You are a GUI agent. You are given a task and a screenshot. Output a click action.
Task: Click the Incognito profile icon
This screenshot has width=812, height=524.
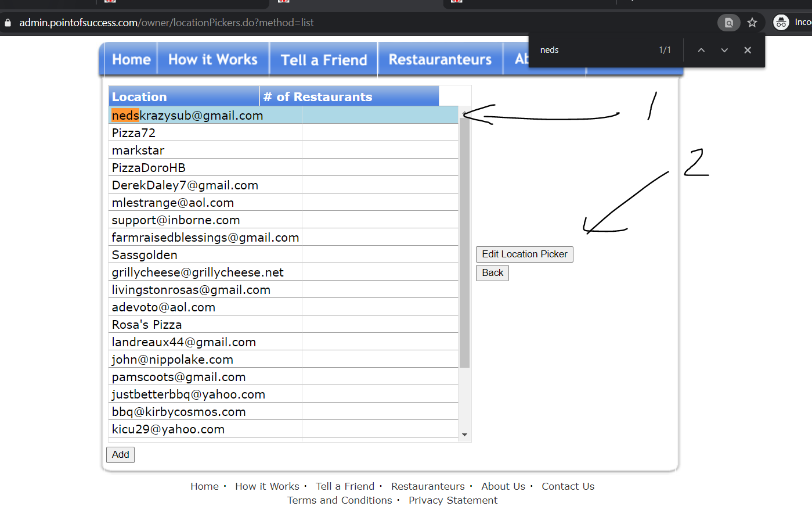[x=781, y=23]
